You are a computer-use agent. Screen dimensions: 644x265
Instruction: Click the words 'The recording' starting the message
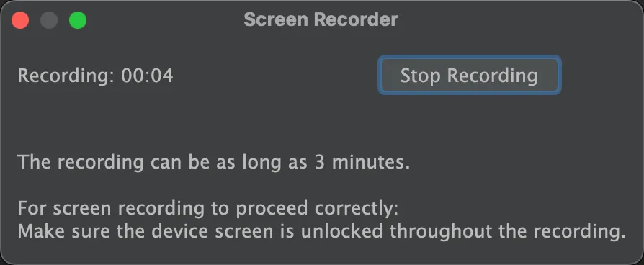tap(81, 163)
